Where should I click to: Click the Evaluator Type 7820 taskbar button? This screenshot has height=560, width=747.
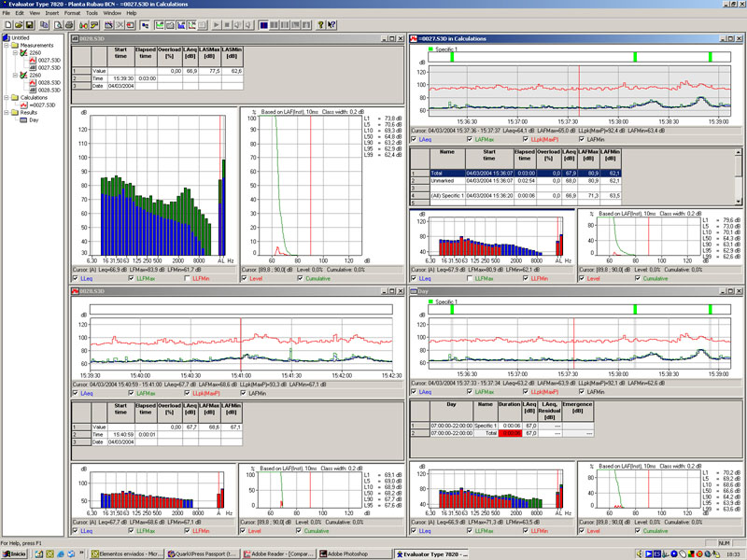(431, 554)
